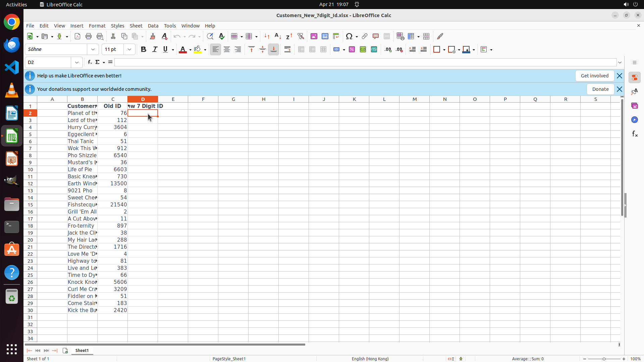
Task: Open the Data menu
Action: pyautogui.click(x=153, y=26)
